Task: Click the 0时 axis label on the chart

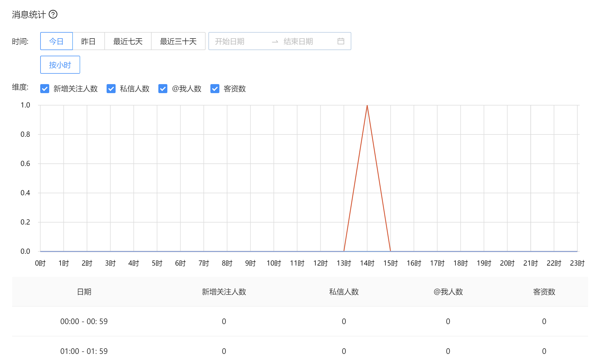Action: (40, 263)
